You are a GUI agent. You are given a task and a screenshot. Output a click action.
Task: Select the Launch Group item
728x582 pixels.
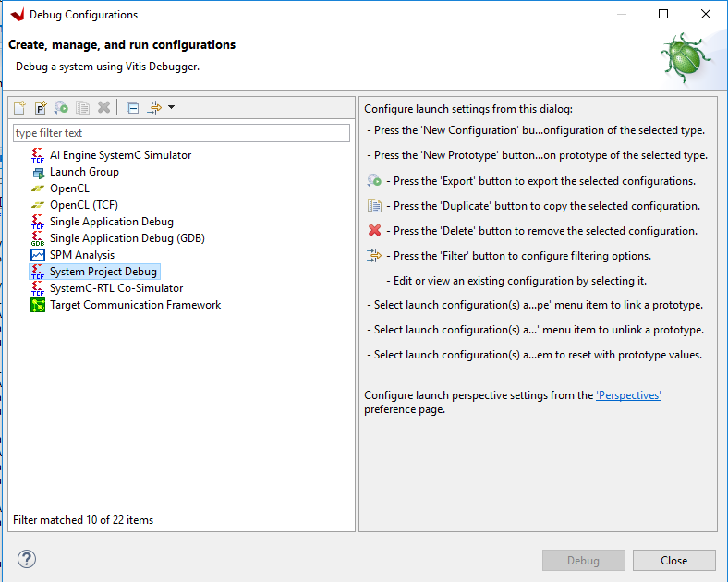(x=84, y=172)
